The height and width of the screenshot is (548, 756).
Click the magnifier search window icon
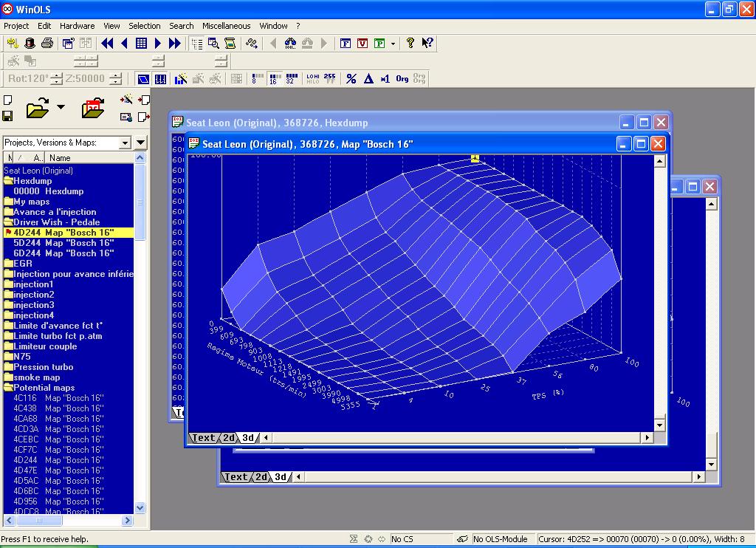[x=213, y=44]
